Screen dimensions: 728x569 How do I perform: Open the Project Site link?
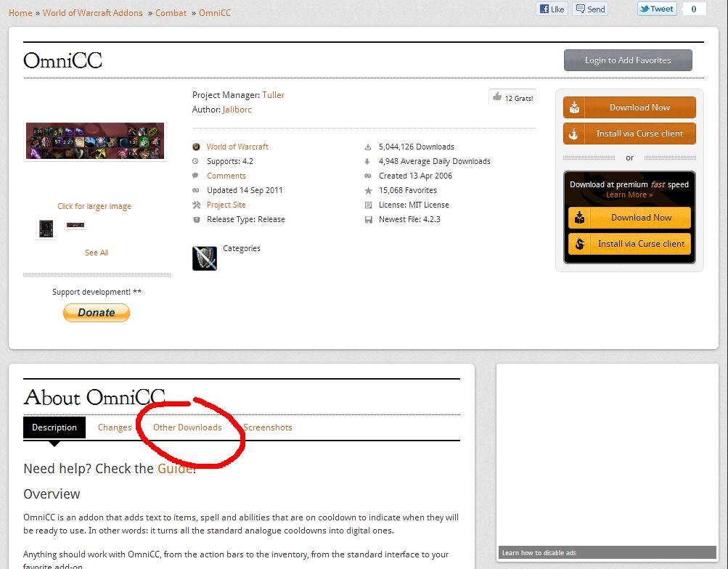tap(226, 205)
